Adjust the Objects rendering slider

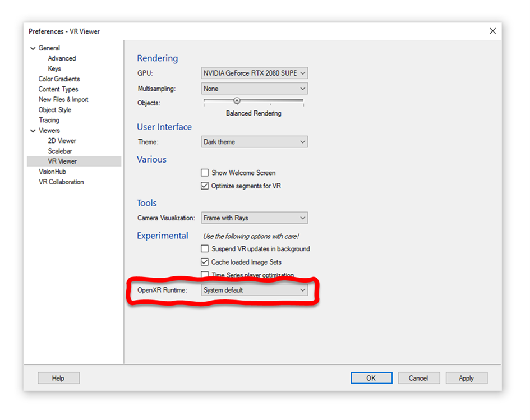[x=237, y=100]
